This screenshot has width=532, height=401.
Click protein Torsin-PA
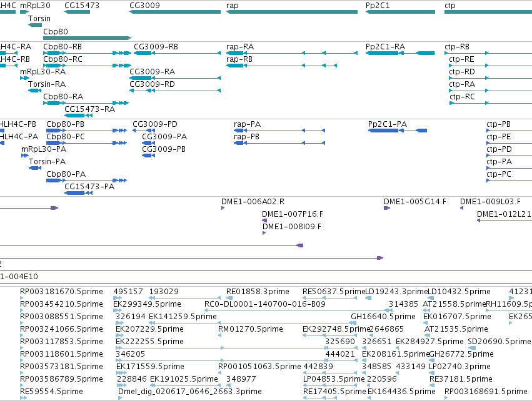click(x=47, y=162)
